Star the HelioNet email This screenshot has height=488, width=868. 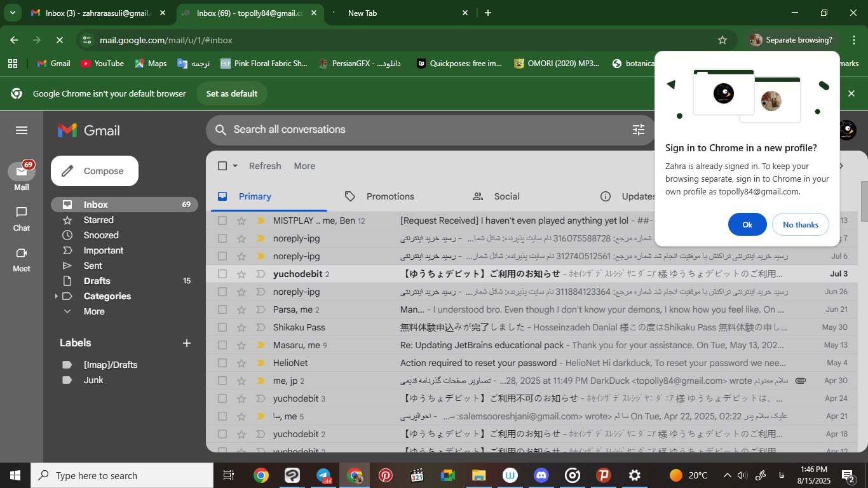pyautogui.click(x=241, y=363)
